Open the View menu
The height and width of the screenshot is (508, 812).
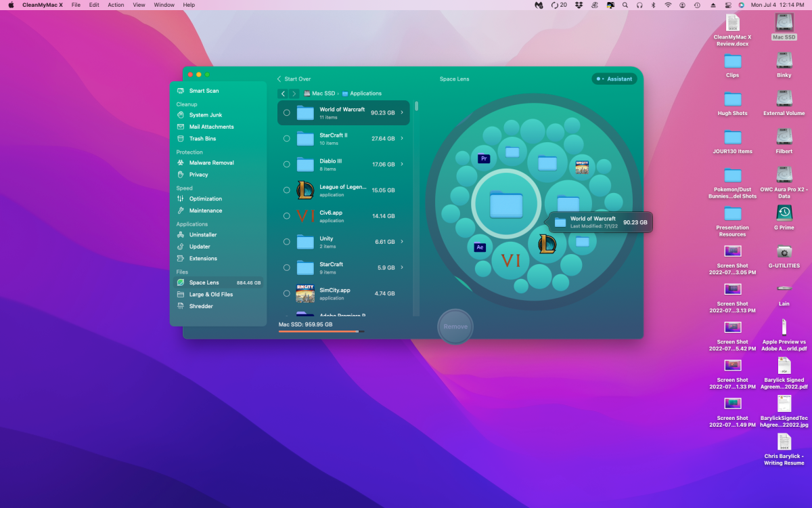click(x=139, y=5)
